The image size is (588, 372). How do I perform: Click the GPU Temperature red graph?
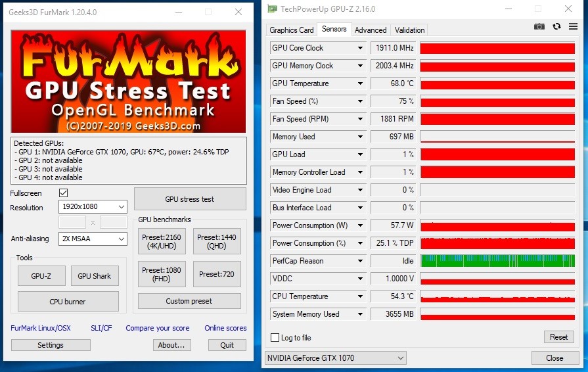tap(497, 83)
